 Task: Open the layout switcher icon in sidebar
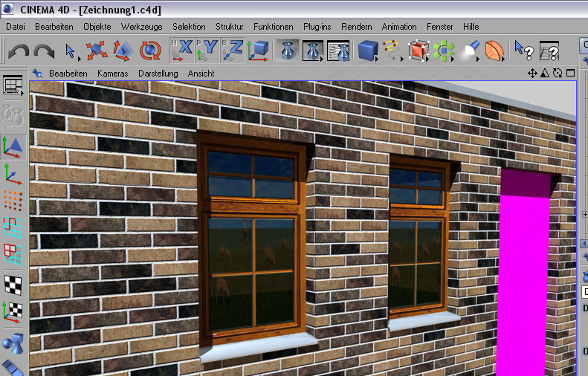[x=13, y=85]
